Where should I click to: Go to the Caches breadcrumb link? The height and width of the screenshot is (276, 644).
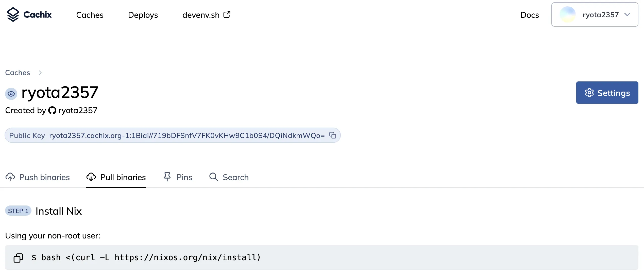point(18,73)
